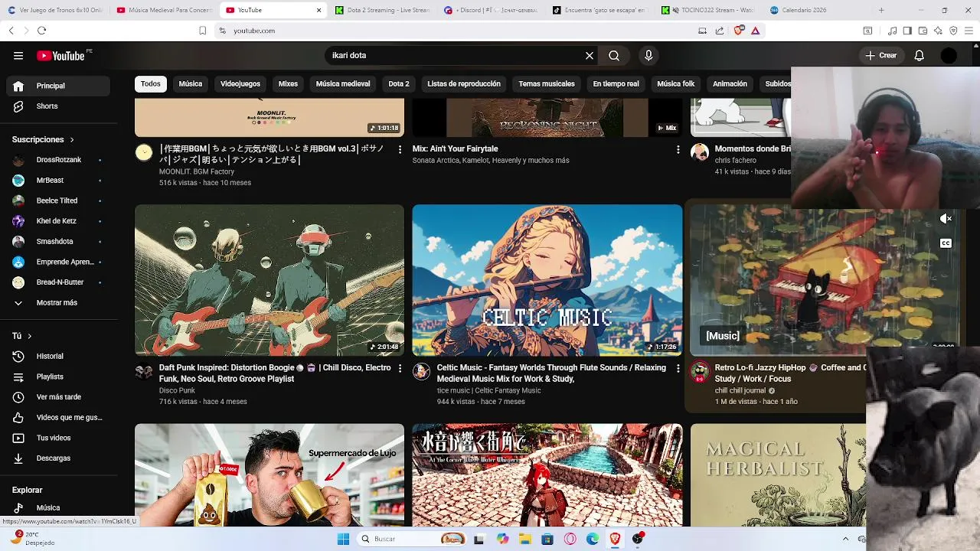Open the Daft Punk Inspired video thumbnail
The height and width of the screenshot is (551, 980).
click(x=269, y=280)
